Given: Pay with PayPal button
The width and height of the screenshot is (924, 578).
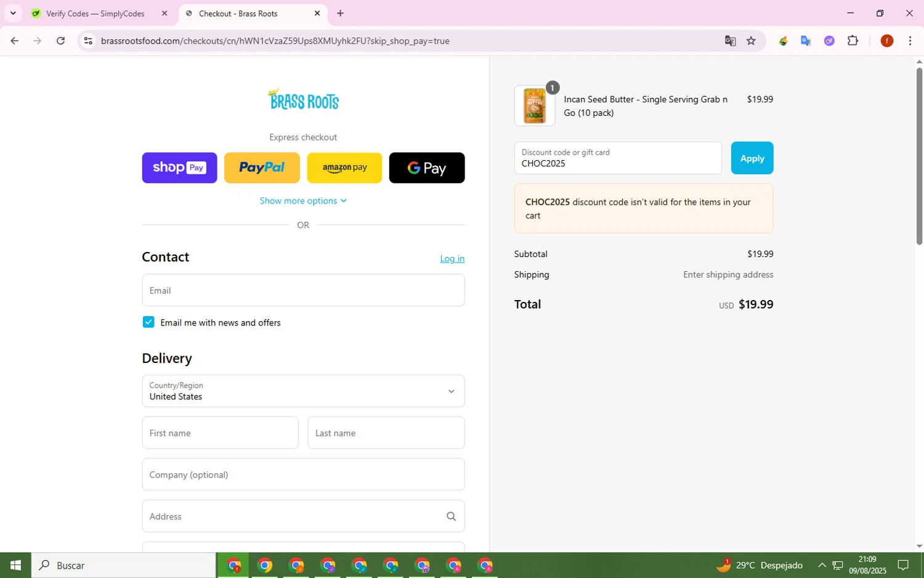Looking at the screenshot, I should (x=262, y=168).
